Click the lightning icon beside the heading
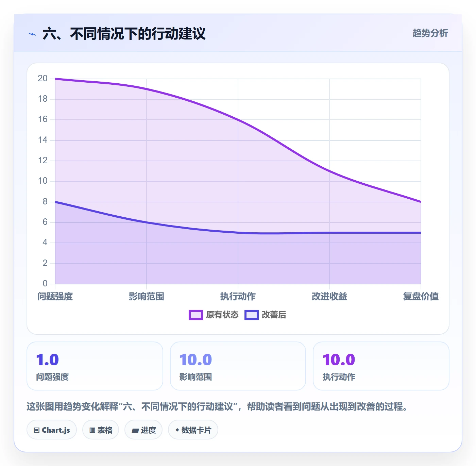Viewport: 476px width, 466px height. click(x=32, y=34)
